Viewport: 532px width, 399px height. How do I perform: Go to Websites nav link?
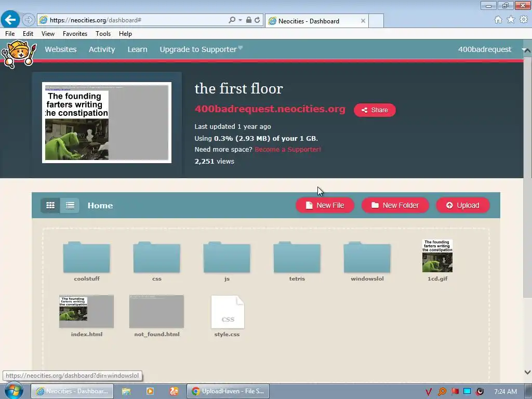[x=61, y=49]
